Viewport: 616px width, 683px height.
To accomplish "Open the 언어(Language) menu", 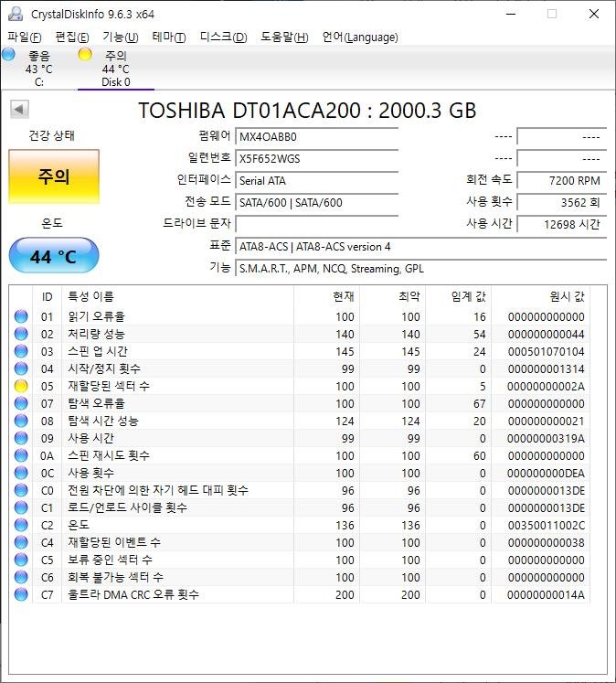I will pos(360,37).
